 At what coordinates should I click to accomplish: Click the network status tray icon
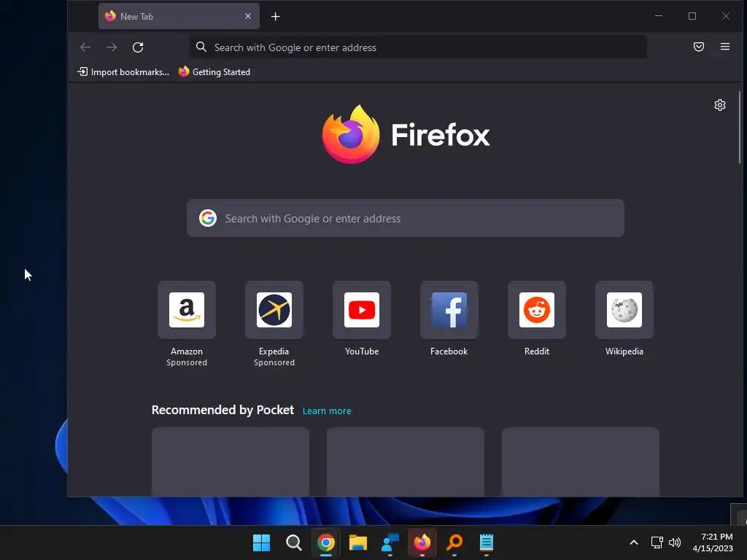657,542
